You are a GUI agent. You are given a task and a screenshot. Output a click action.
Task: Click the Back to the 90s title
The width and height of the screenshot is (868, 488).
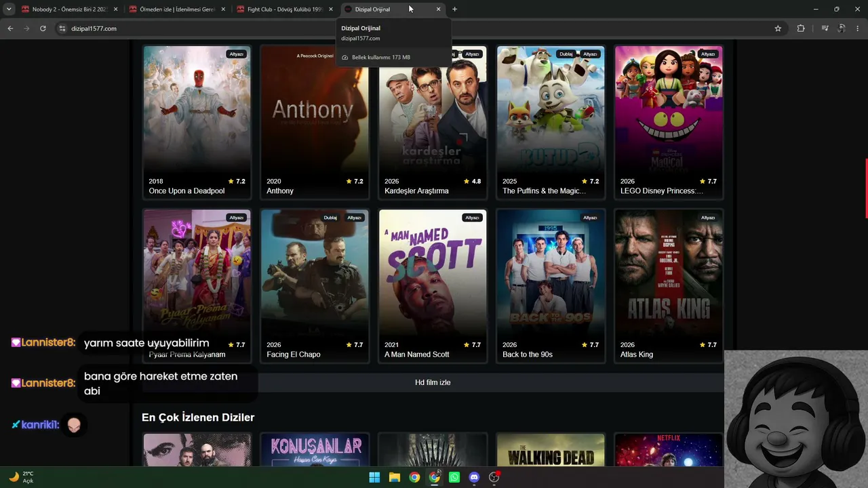coord(528,354)
